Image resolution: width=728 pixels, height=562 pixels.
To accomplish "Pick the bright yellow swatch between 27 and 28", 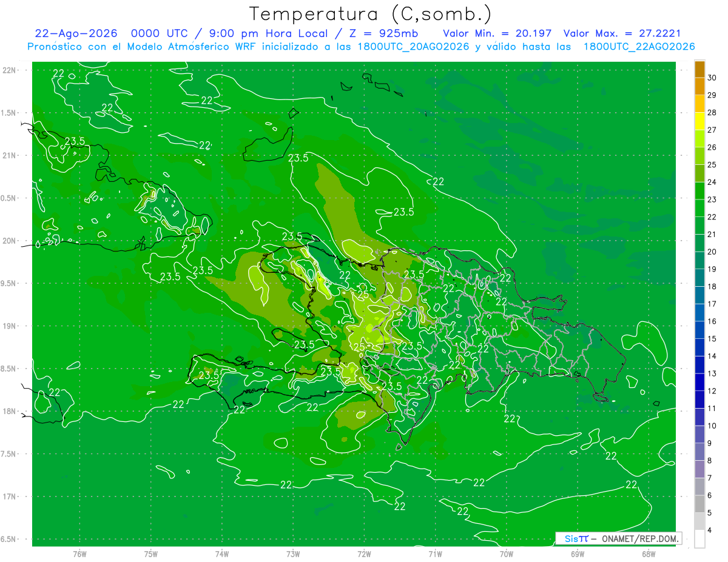I will pos(699,121).
